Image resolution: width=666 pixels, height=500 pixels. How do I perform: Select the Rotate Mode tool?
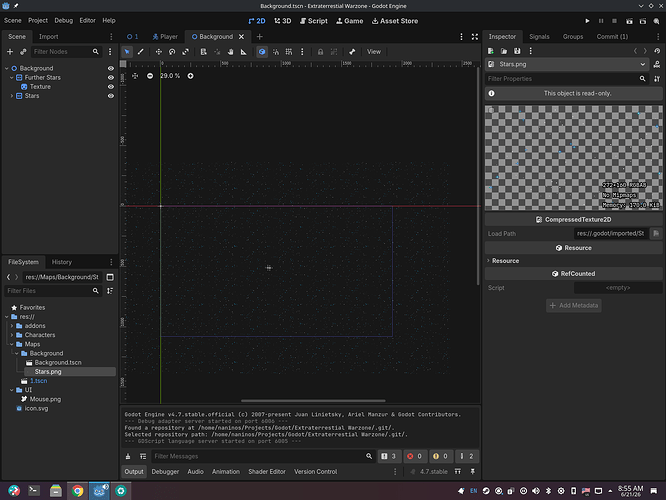point(172,52)
